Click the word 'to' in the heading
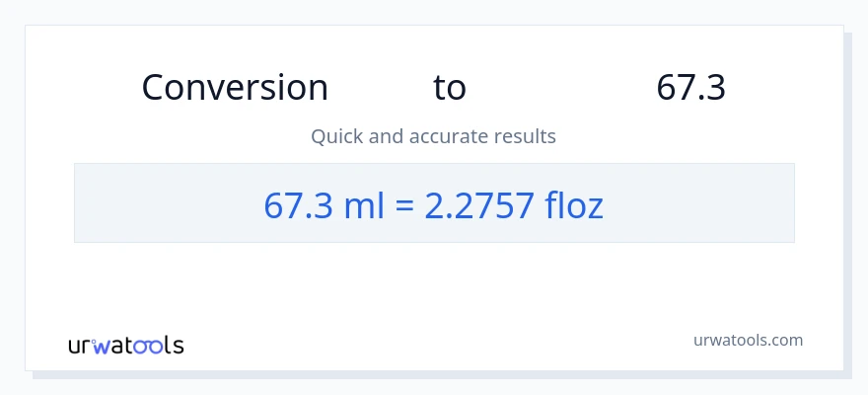The width and height of the screenshot is (868, 395). click(x=449, y=88)
